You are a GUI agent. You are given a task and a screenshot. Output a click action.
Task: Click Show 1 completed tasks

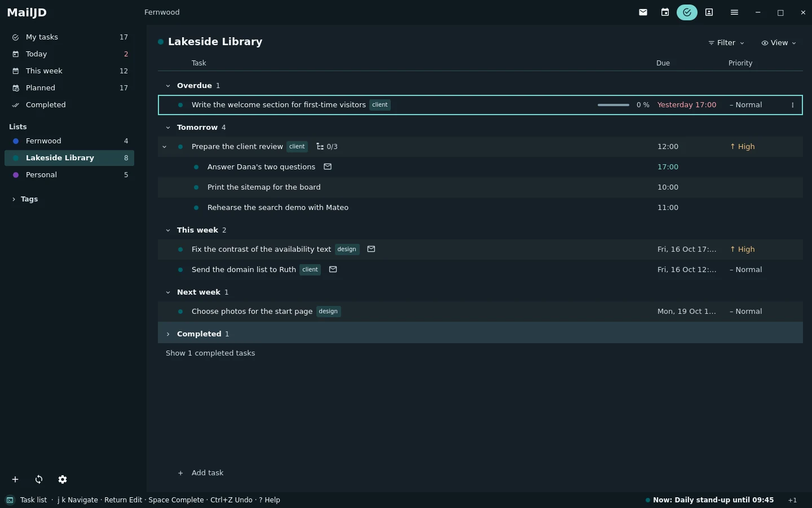coord(210,353)
